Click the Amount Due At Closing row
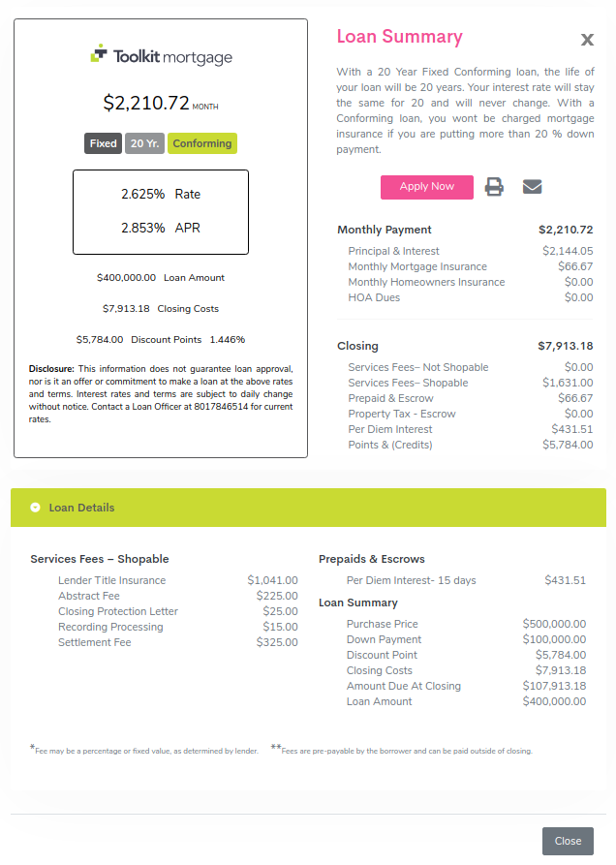The width and height of the screenshot is (616, 865). pyautogui.click(x=466, y=686)
